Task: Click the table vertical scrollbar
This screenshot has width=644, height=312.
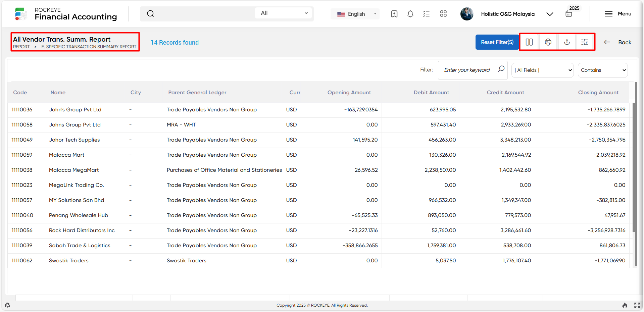Action: pyautogui.click(x=634, y=167)
